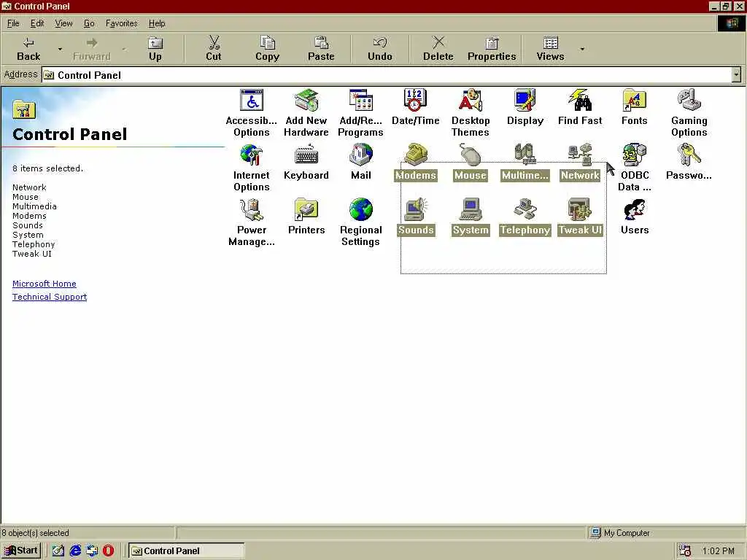Follow the Microsoft Home link

(44, 284)
